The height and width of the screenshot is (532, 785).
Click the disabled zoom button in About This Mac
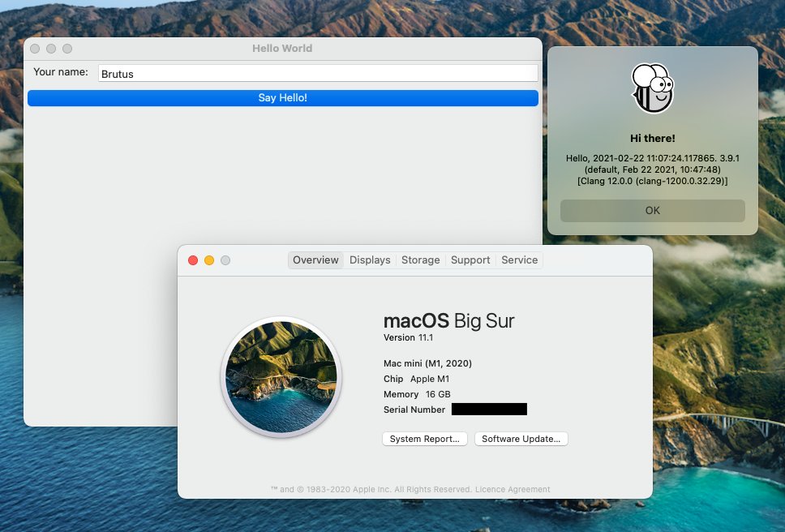tap(225, 260)
